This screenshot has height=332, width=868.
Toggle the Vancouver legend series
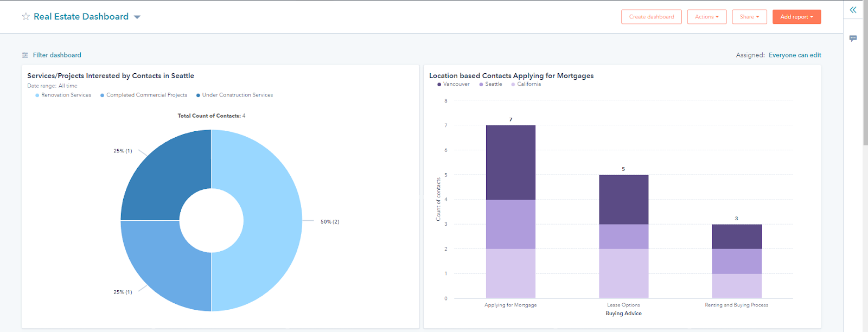point(456,84)
